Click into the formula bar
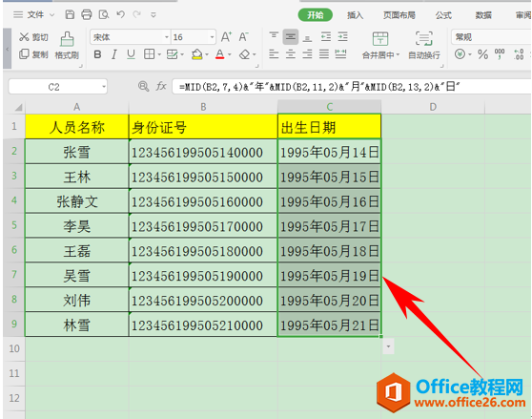This screenshot has width=532, height=419. (x=352, y=87)
